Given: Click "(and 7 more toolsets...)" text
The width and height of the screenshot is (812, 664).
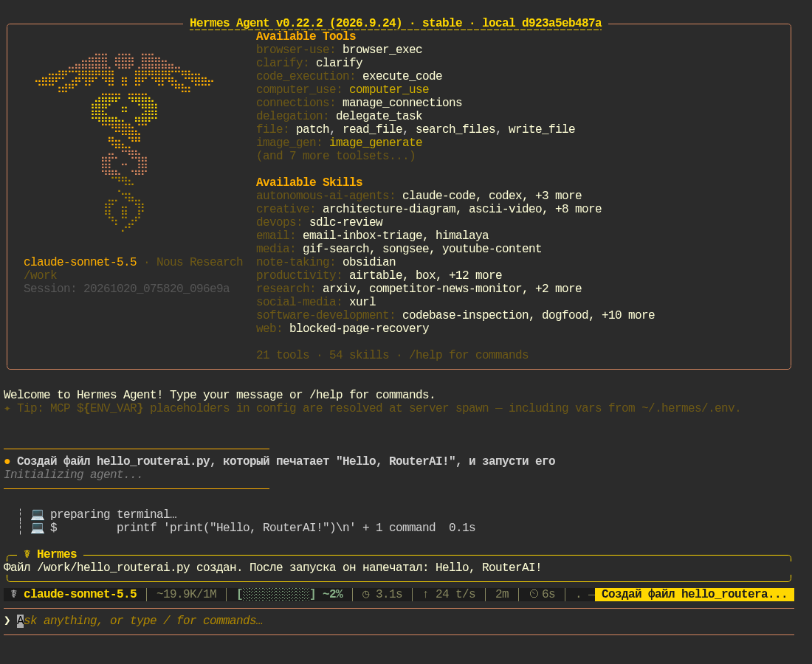Looking at the screenshot, I should pyautogui.click(x=336, y=156).
